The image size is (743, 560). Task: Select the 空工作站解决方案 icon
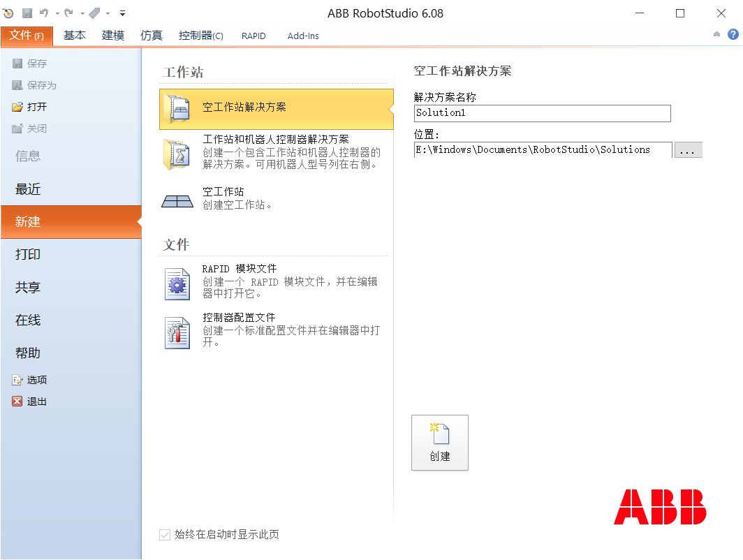(178, 109)
